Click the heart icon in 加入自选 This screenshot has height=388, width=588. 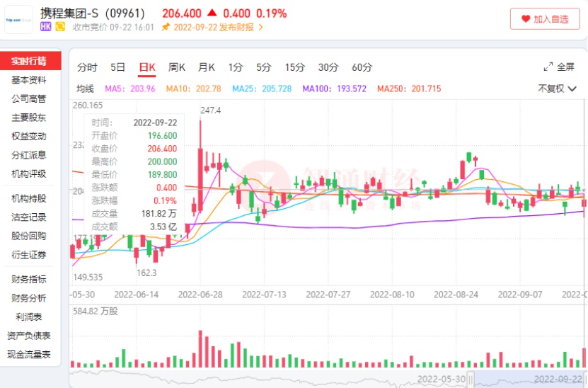[x=525, y=19]
